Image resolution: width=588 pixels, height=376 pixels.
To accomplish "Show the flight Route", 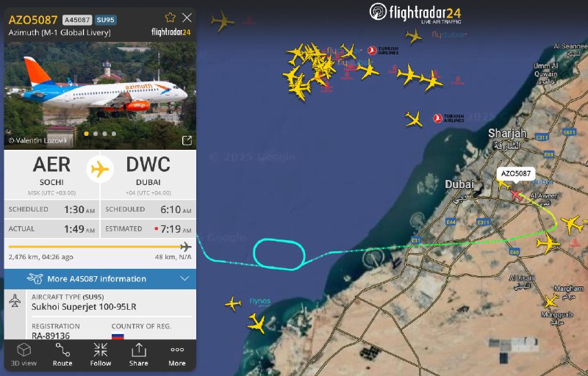I will 62,355.
